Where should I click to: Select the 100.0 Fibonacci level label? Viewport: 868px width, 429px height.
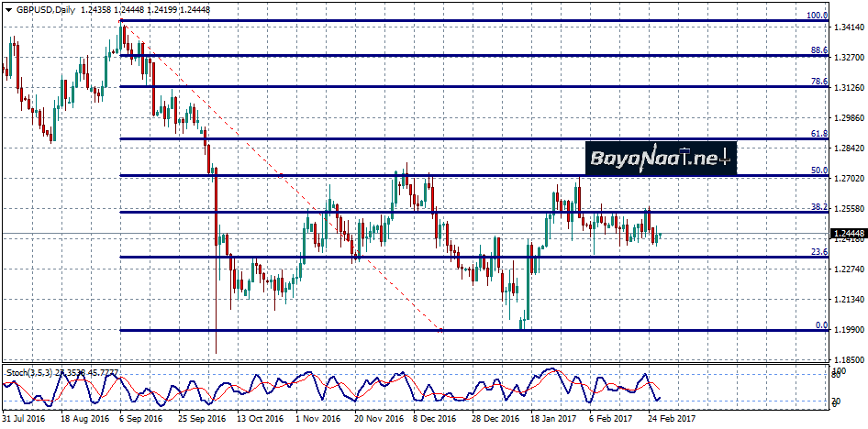[x=817, y=16]
